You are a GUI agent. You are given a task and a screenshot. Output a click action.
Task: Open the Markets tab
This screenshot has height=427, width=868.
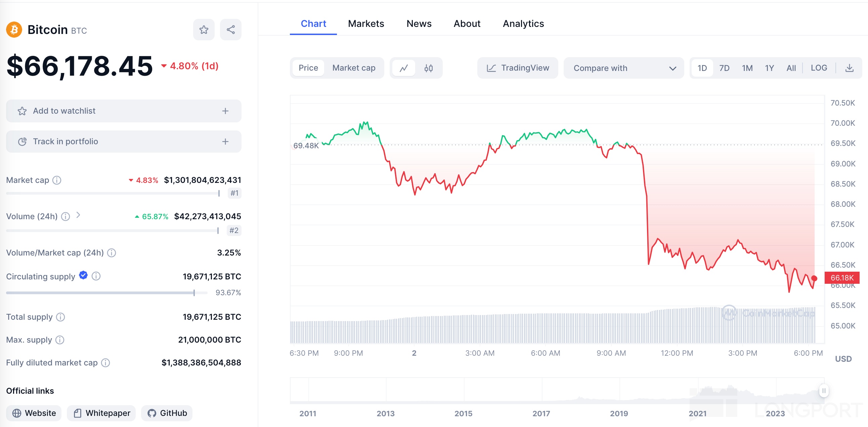coord(365,24)
